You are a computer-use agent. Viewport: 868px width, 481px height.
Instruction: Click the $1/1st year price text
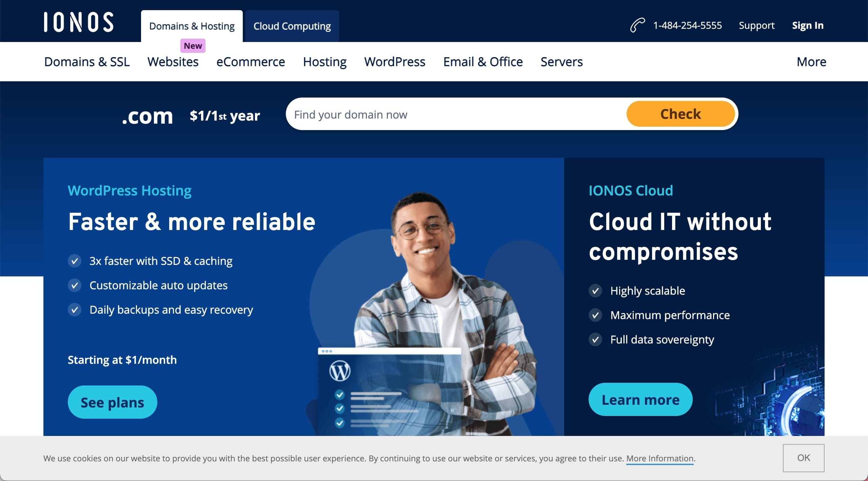tap(225, 116)
